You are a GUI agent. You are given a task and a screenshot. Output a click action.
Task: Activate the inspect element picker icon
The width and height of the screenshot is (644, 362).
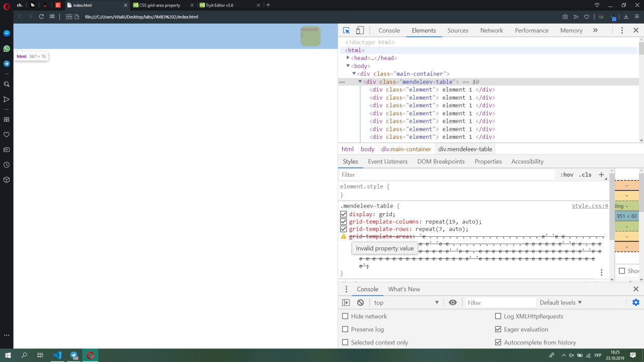(346, 31)
